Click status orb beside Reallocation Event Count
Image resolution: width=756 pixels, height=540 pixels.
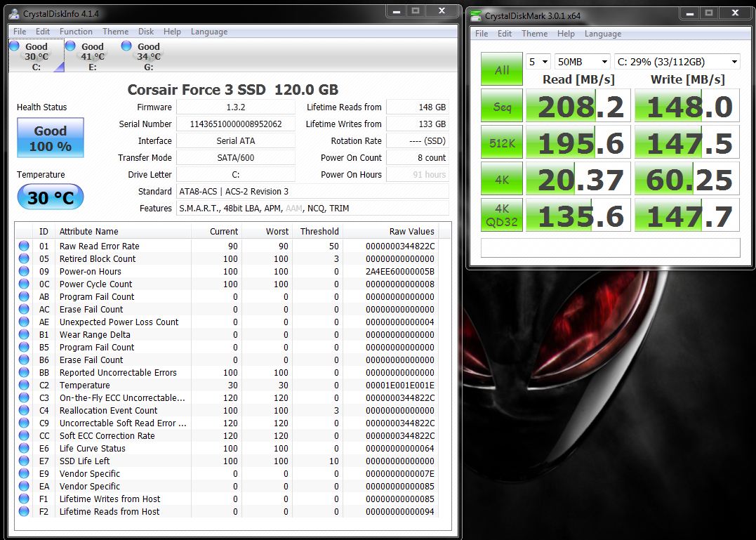click(24, 410)
